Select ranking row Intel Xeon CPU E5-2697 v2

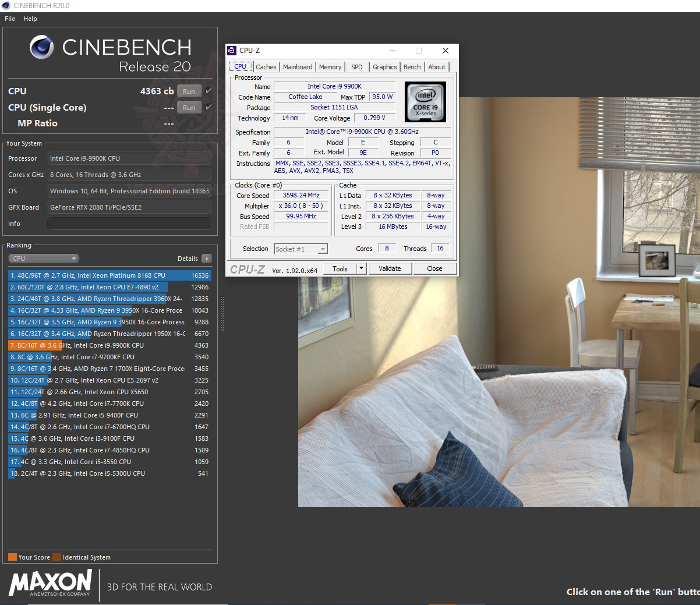(109, 380)
